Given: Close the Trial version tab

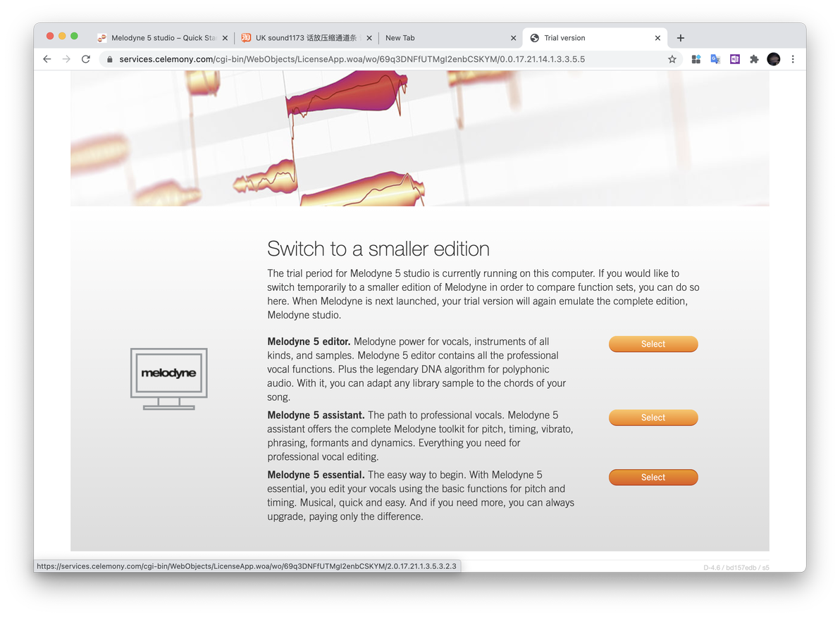Looking at the screenshot, I should click(657, 38).
